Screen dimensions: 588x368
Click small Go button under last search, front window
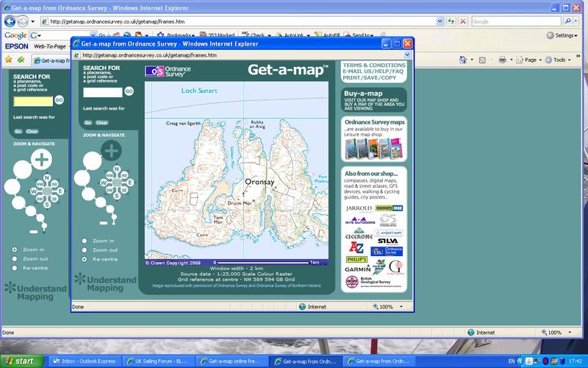coord(87,123)
